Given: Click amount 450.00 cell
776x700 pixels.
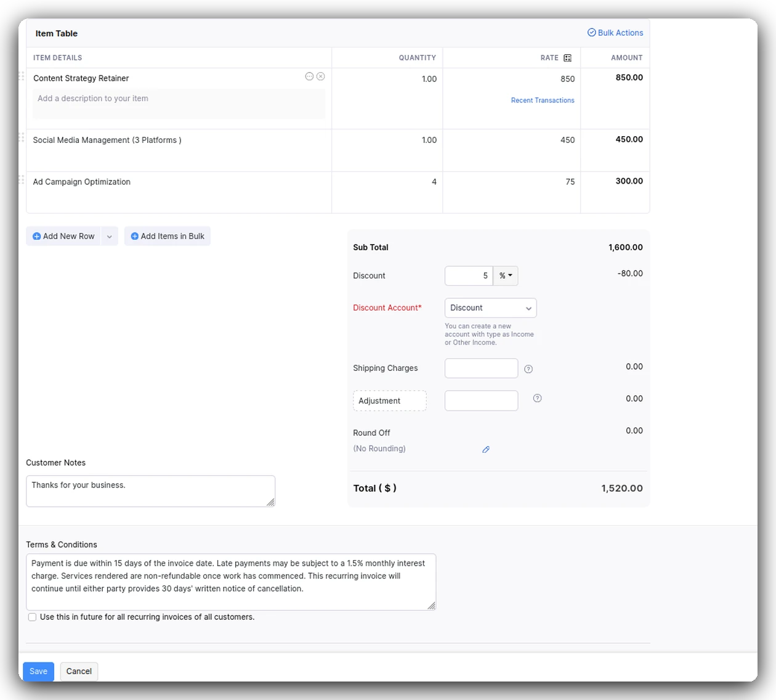Looking at the screenshot, I should point(629,139).
